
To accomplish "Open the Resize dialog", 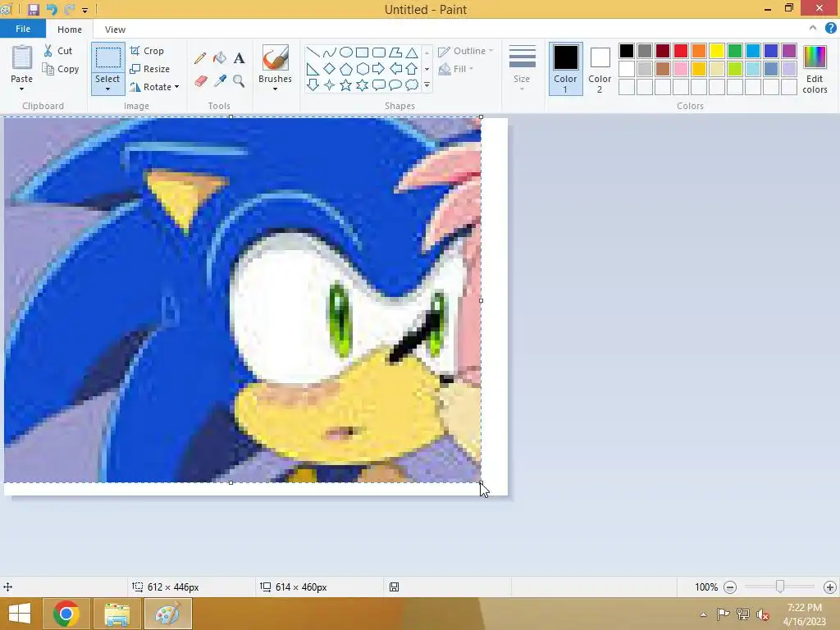I will tap(150, 69).
